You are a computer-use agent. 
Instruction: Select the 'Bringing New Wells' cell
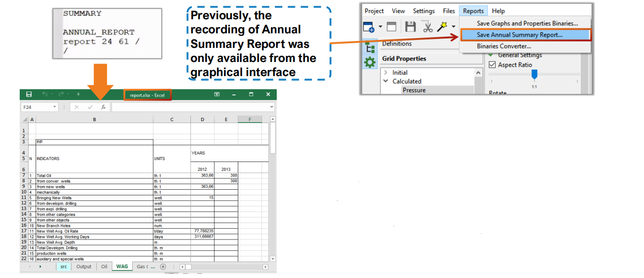pos(94,198)
